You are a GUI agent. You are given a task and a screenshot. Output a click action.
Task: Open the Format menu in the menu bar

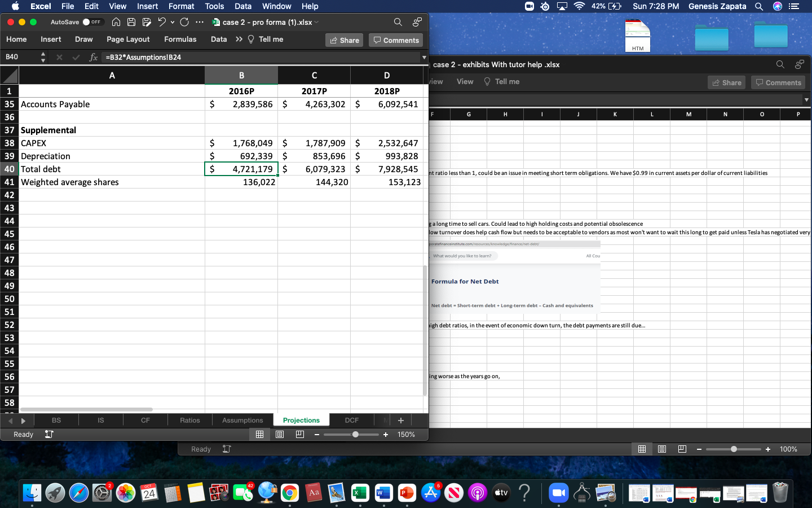181,6
